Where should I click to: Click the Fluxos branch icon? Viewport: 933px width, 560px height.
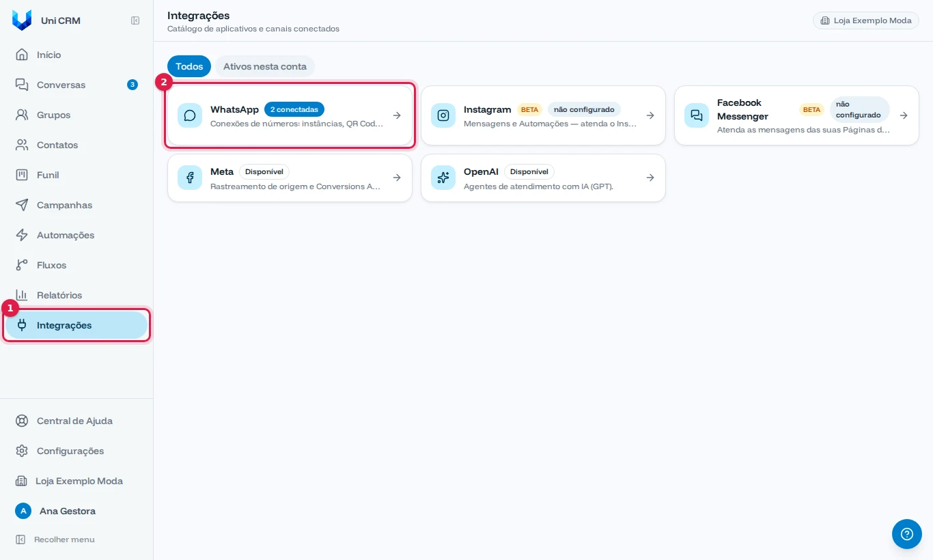(22, 265)
